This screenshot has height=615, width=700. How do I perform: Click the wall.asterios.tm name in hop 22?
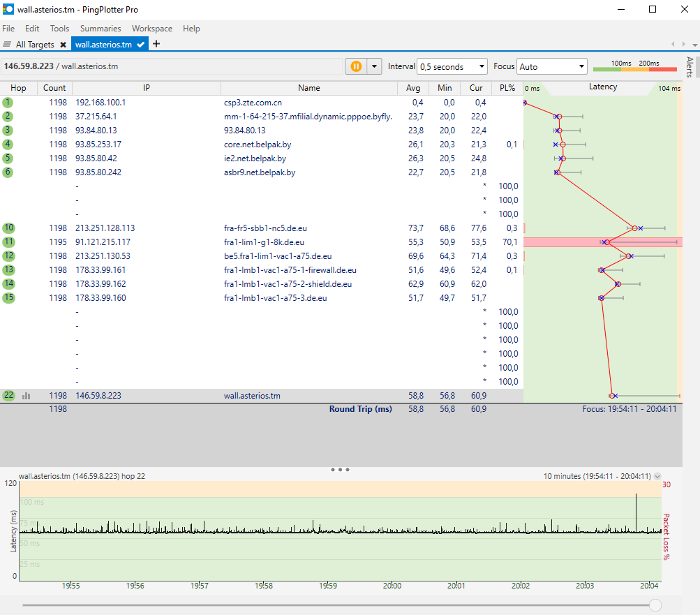click(252, 395)
